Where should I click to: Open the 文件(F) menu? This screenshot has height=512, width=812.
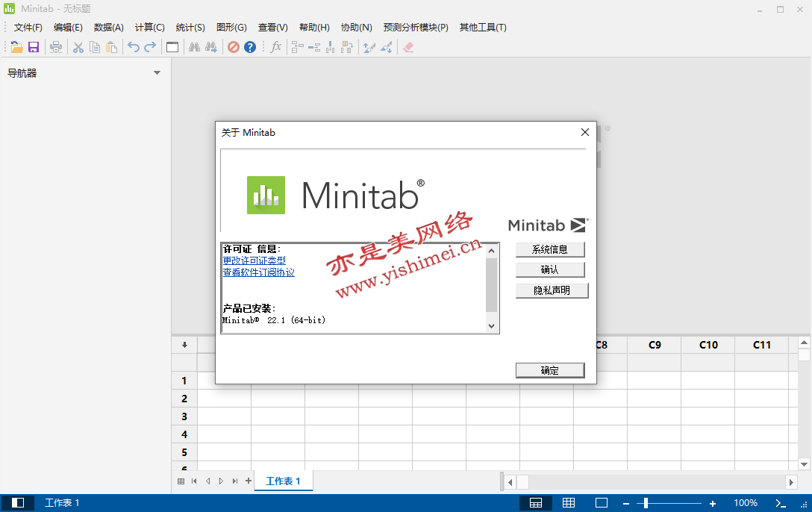[x=28, y=28]
